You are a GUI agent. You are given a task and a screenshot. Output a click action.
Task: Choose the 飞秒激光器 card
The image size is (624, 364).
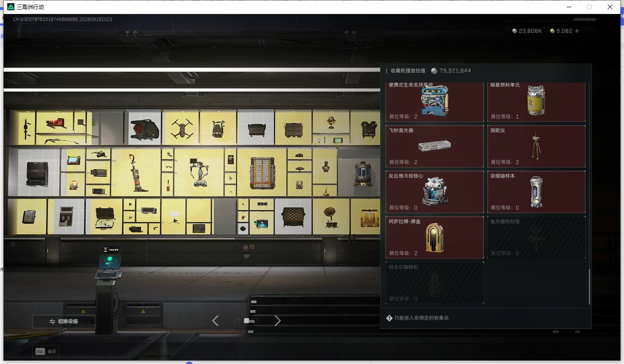[x=434, y=146]
